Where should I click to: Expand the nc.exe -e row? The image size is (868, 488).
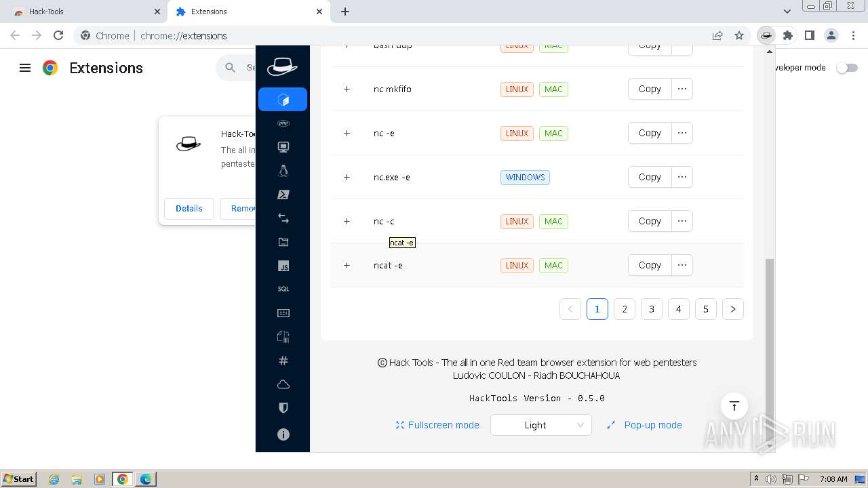click(x=347, y=177)
